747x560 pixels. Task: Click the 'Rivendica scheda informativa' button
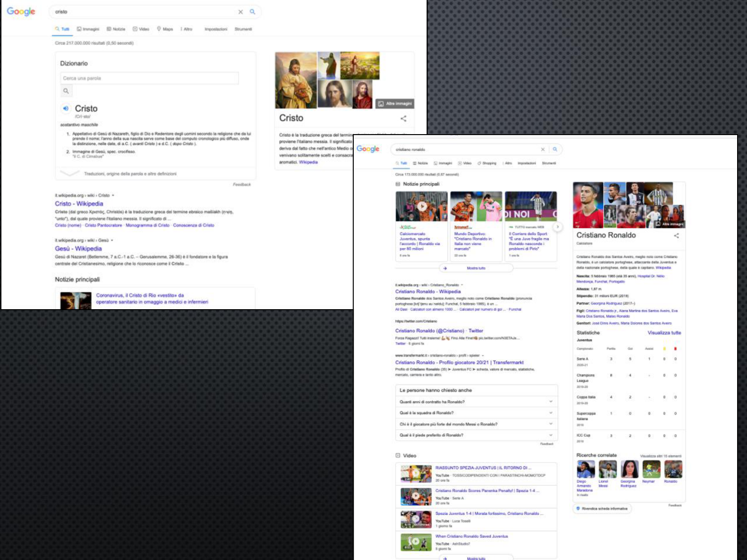602,509
